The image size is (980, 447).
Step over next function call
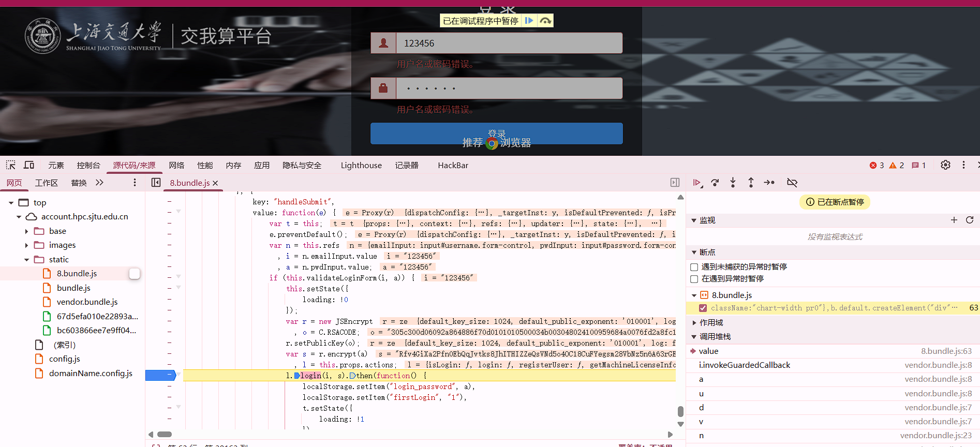click(715, 183)
